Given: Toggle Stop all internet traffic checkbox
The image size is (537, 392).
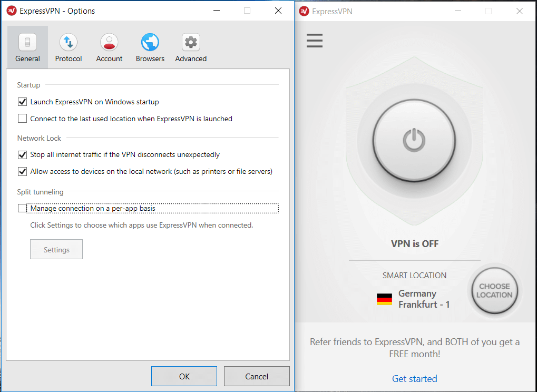Looking at the screenshot, I should pyautogui.click(x=22, y=155).
